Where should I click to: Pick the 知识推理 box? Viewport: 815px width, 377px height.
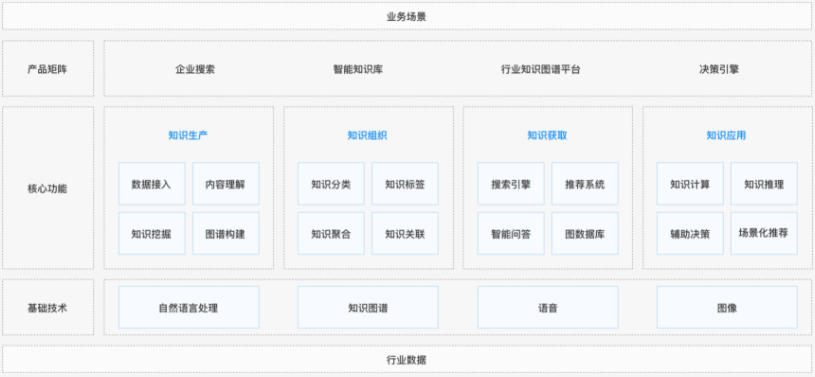tap(764, 184)
